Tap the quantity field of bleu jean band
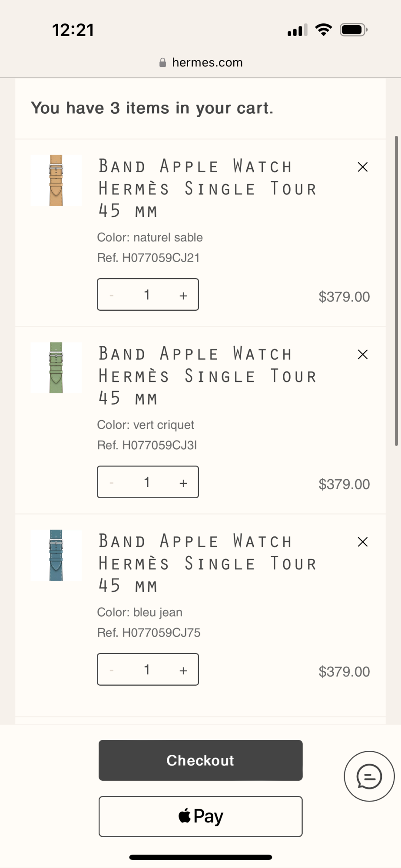Image resolution: width=401 pixels, height=868 pixels. pos(147,670)
